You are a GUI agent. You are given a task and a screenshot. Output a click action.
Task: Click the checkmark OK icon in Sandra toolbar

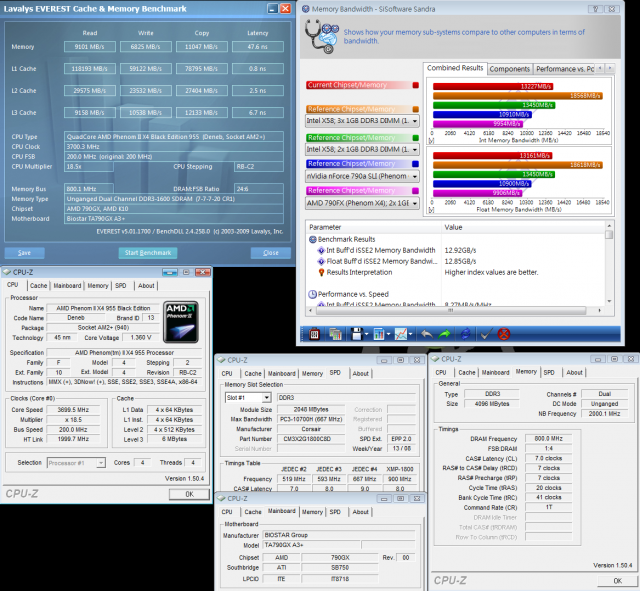click(485, 334)
